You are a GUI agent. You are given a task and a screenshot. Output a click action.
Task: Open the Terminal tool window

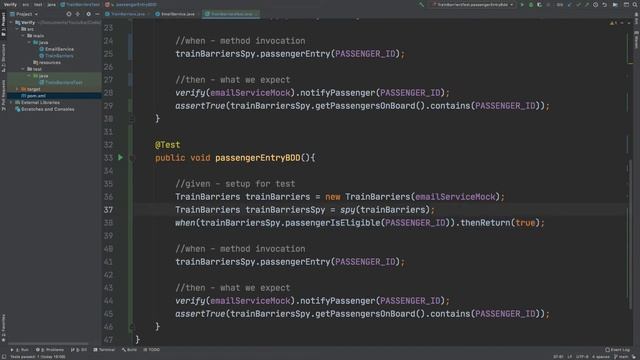(104, 350)
